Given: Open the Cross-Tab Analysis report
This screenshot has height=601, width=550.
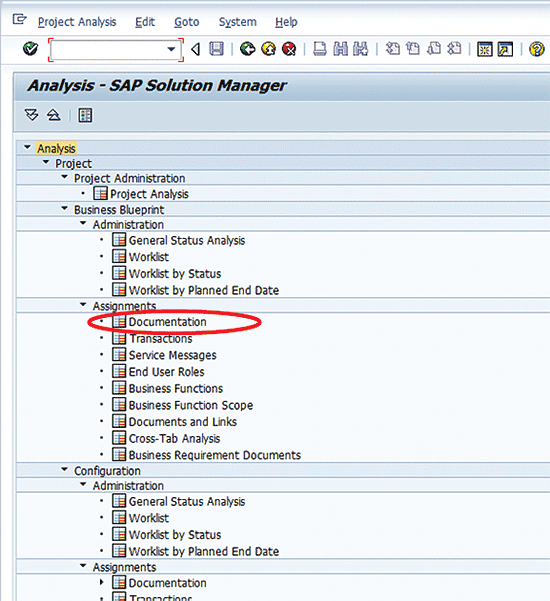Looking at the screenshot, I should 174,438.
